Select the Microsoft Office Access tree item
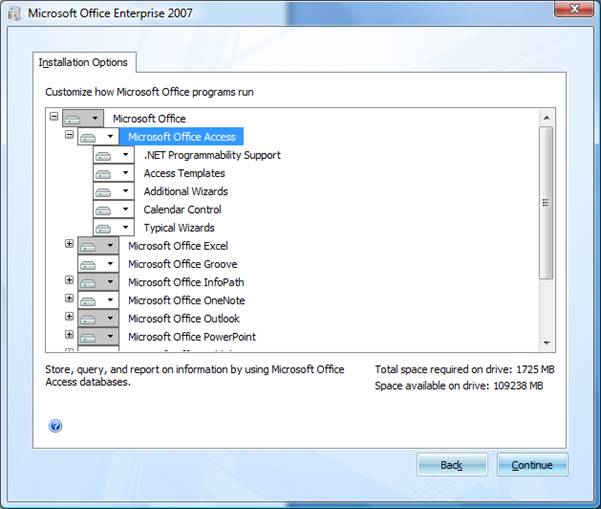Image resolution: width=601 pixels, height=509 pixels. 182,137
